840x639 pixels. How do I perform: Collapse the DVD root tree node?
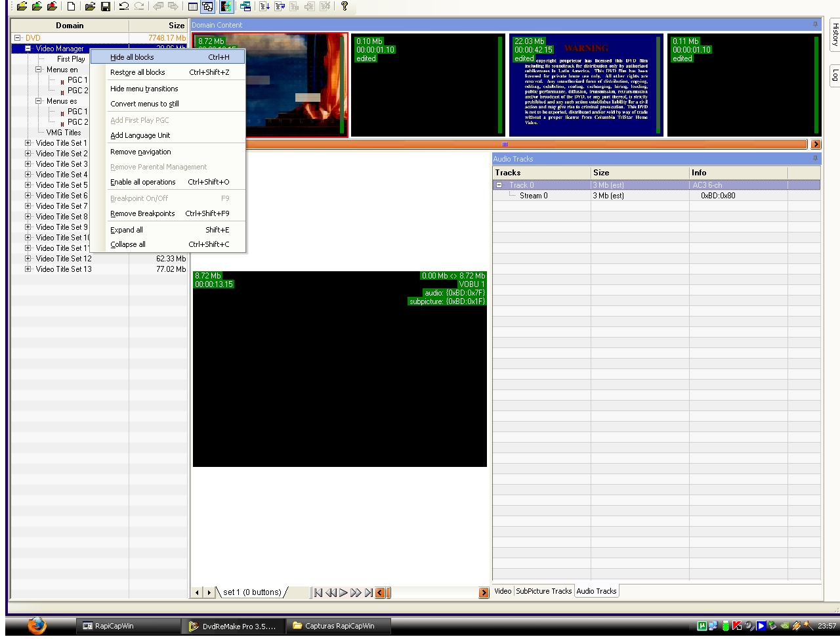click(x=18, y=38)
